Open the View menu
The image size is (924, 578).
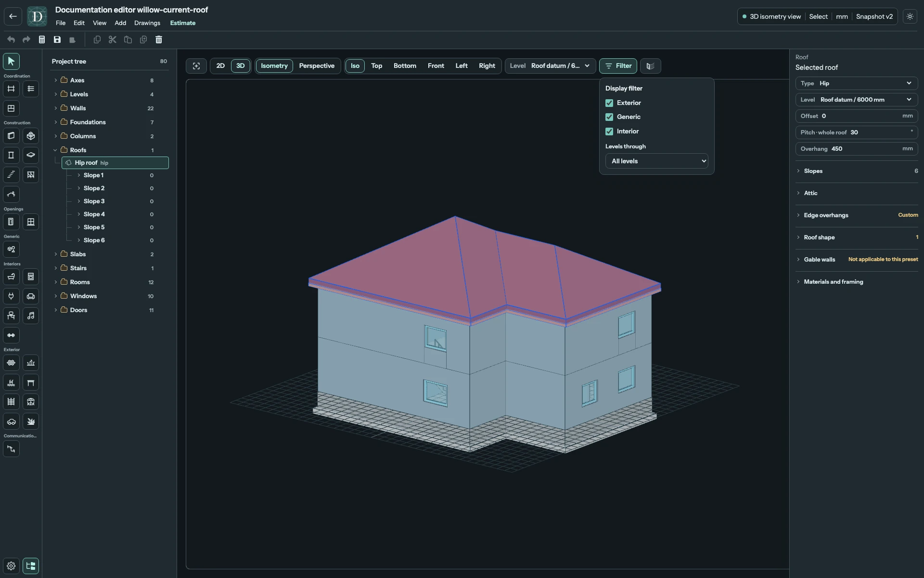coord(100,23)
